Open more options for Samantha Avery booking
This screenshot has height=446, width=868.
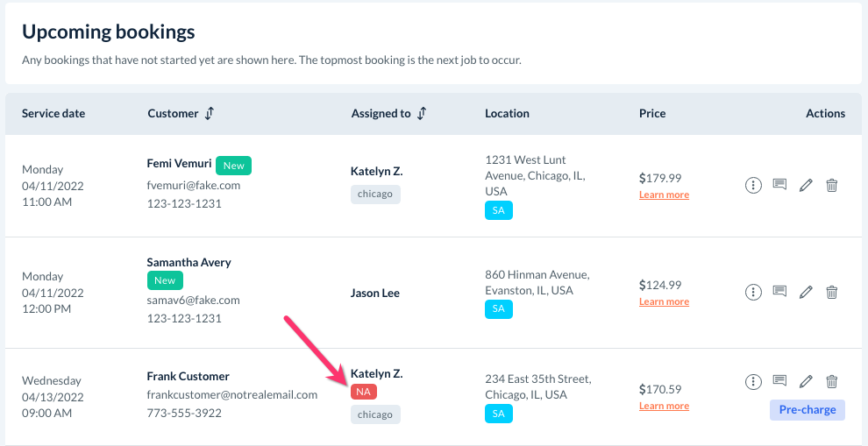point(752,293)
